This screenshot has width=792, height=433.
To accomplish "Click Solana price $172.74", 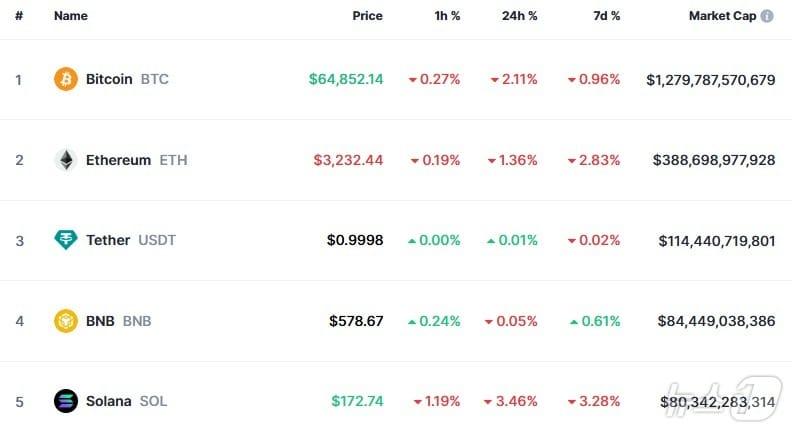I will (357, 401).
